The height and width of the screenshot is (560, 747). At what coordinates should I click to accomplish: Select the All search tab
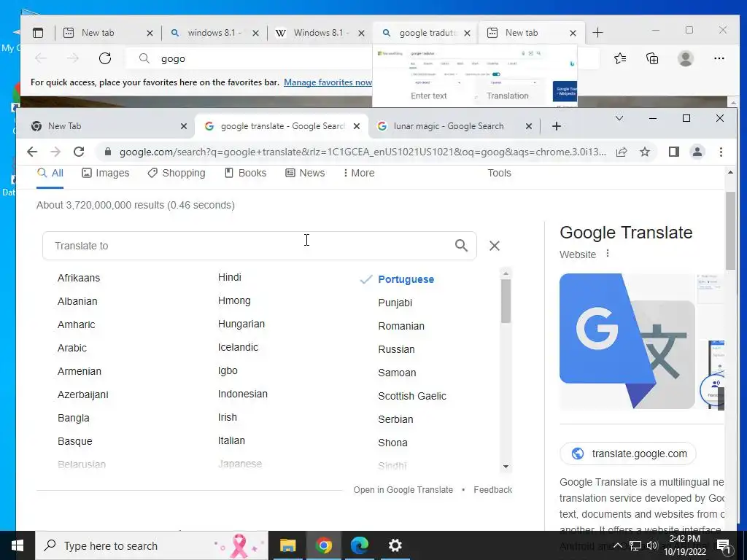[50, 173]
